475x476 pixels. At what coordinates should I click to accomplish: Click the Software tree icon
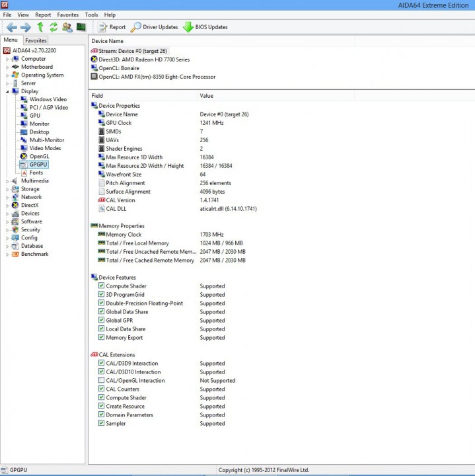coord(15,221)
